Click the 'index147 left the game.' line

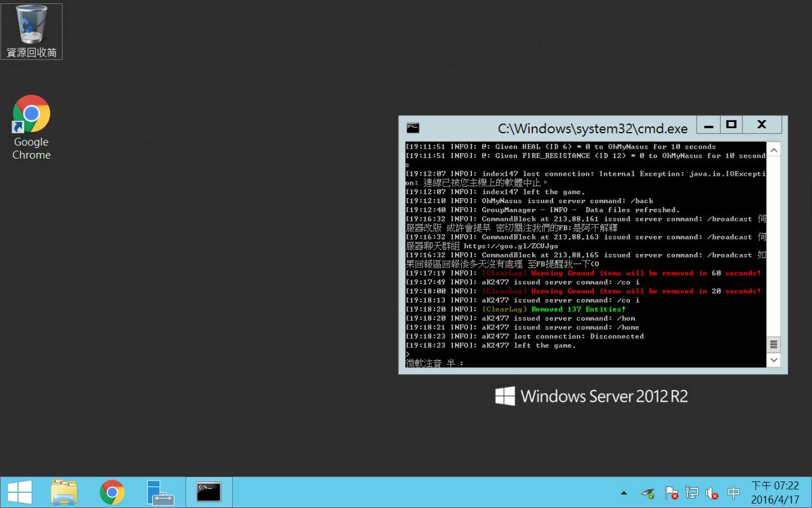pyautogui.click(x=495, y=192)
